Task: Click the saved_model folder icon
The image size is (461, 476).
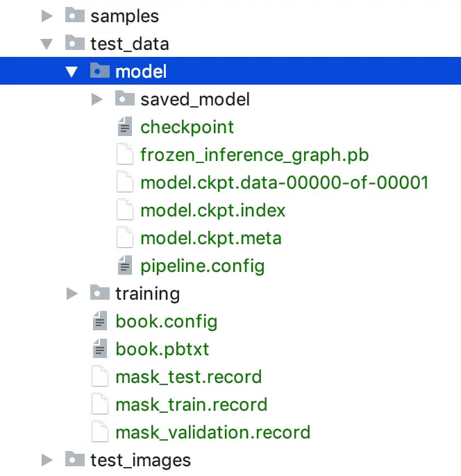Action: pos(125,99)
